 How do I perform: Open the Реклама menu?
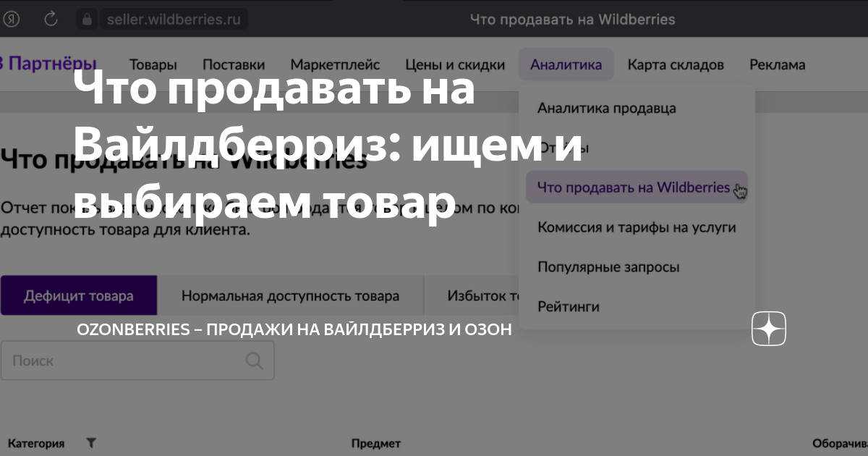[x=777, y=64]
